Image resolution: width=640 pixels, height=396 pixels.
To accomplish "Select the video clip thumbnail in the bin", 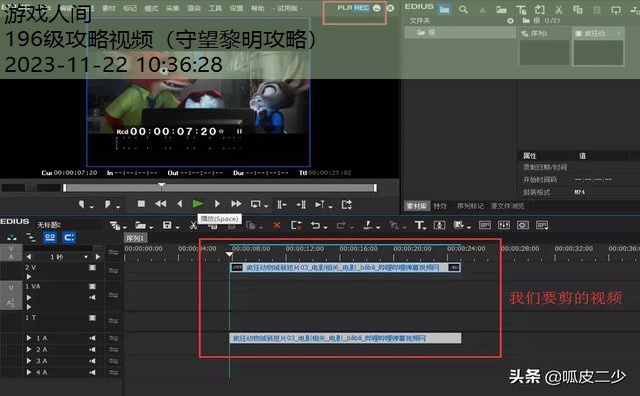I will [x=598, y=47].
